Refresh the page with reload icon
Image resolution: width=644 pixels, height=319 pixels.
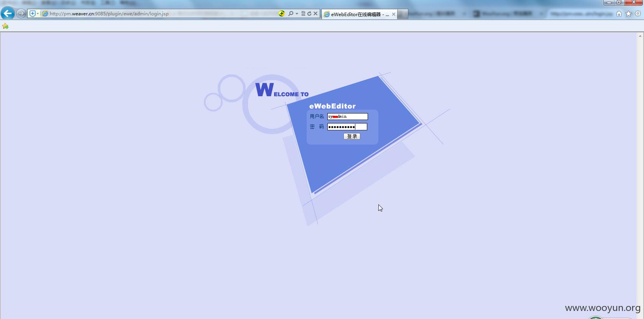coord(309,13)
